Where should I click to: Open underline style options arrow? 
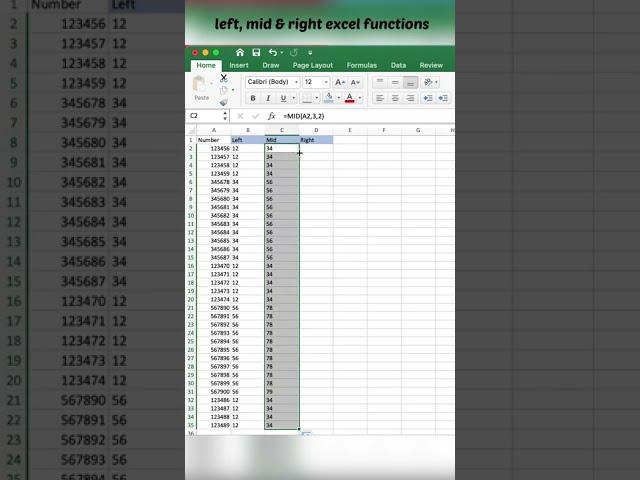(293, 98)
